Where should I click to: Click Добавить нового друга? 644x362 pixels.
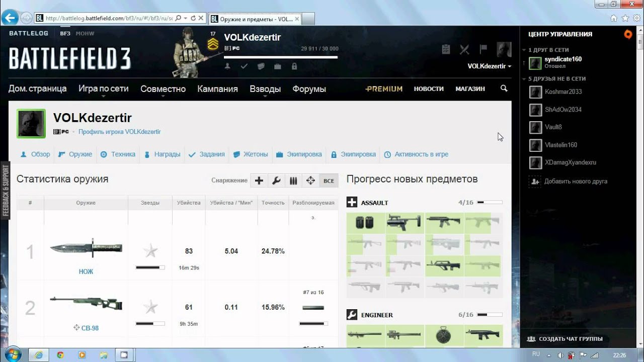pos(576,181)
